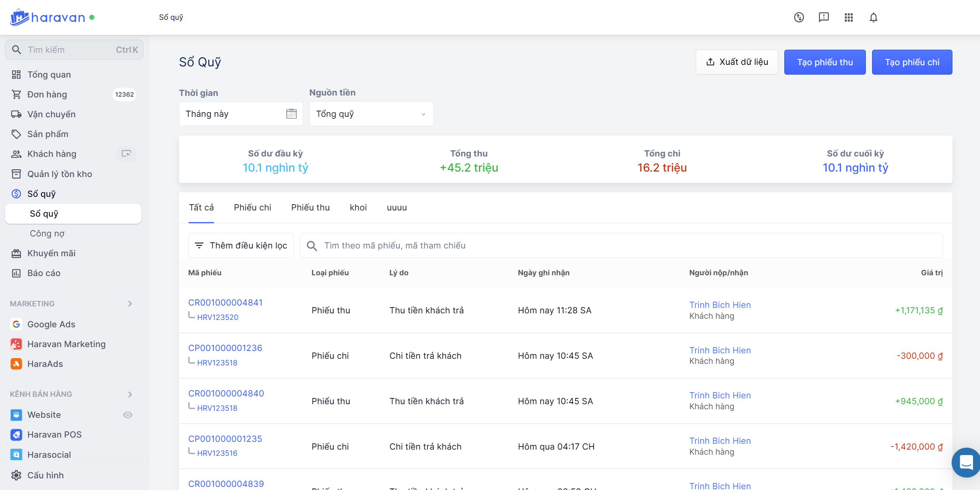
Task: Click the Khách hàng side-panel icon
Action: coord(126,154)
